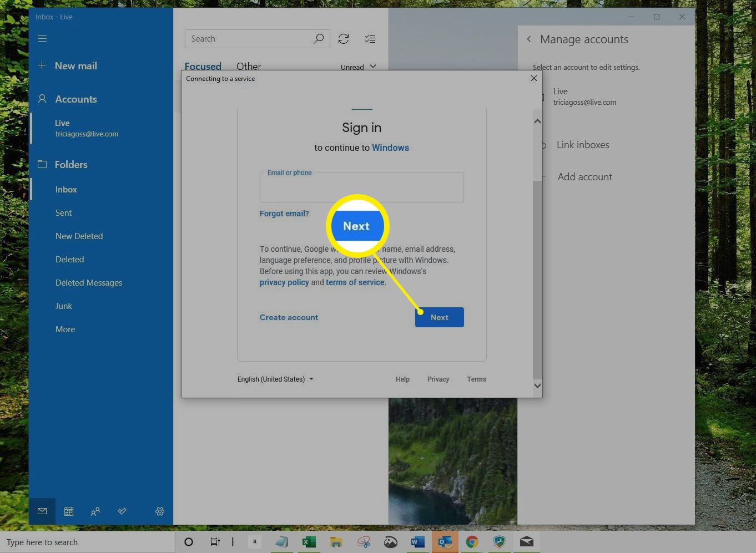756x553 pixels.
Task: Open the privacy policy link
Action: tap(284, 282)
